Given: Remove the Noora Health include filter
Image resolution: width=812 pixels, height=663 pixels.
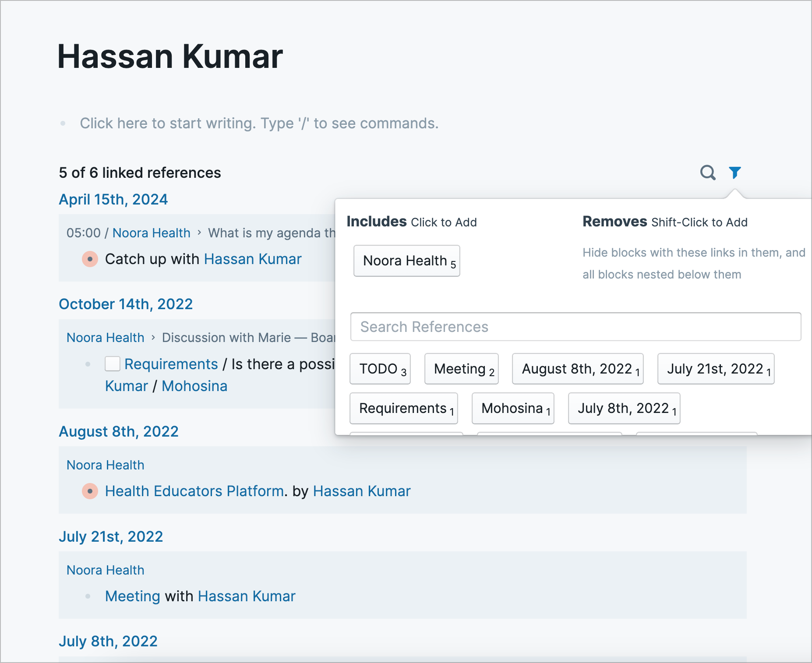Looking at the screenshot, I should click(x=406, y=261).
